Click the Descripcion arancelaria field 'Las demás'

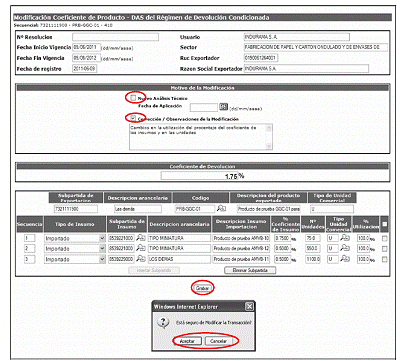point(138,209)
